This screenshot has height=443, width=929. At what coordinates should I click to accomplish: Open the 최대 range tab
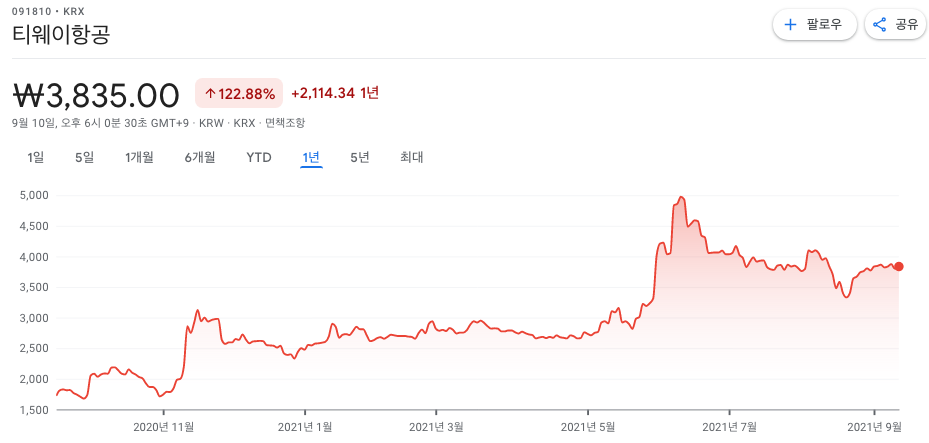coord(412,158)
